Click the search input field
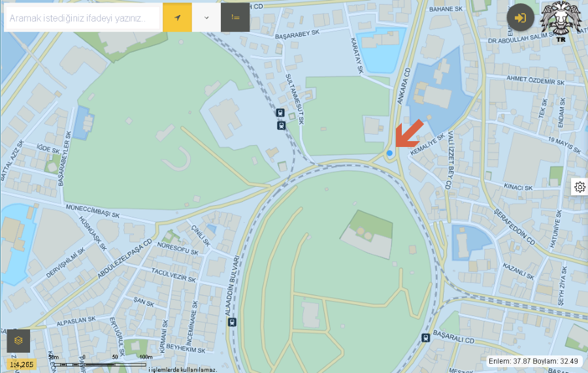588x373 pixels. click(x=82, y=18)
